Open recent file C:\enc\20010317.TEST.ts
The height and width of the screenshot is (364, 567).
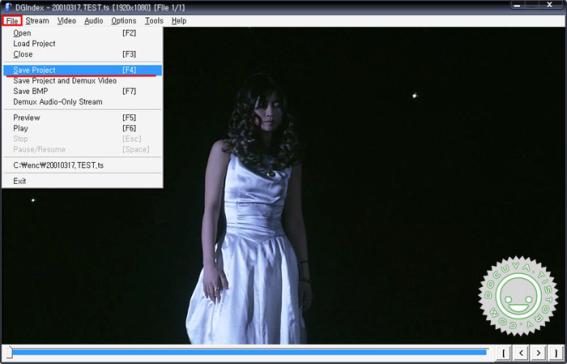82,166
